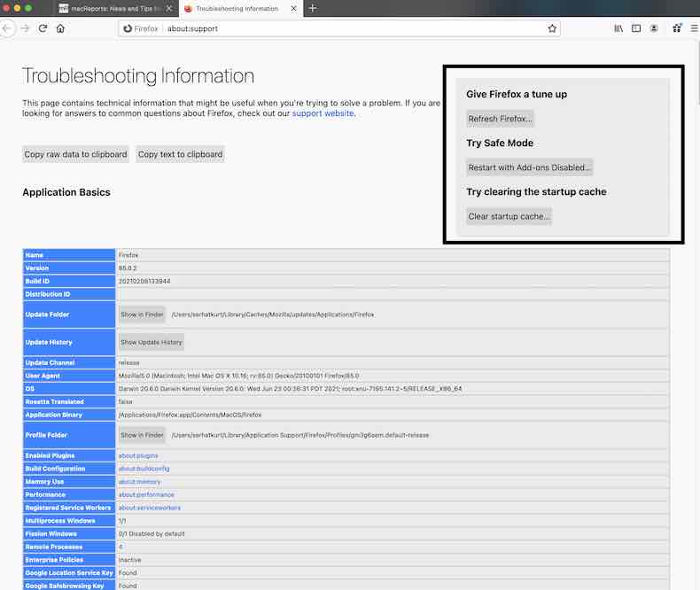Click Refresh Firefox button
Screen dimensions: 700x590
click(x=500, y=119)
